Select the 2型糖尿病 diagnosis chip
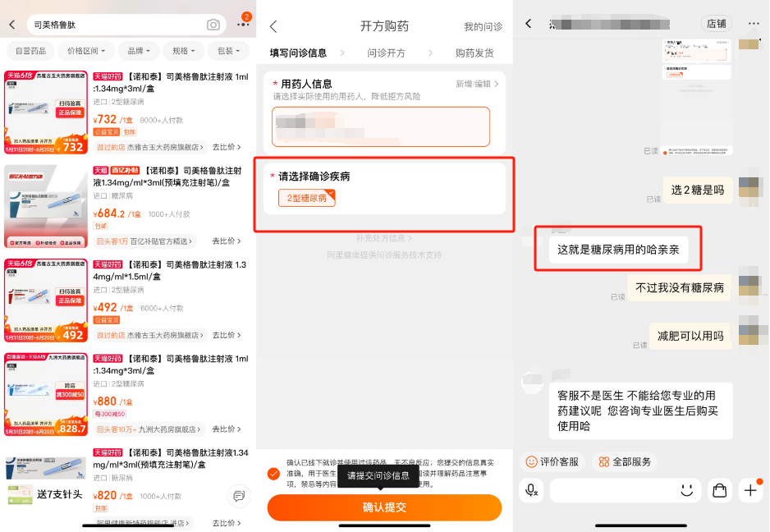This screenshot has width=770, height=532. [306, 198]
